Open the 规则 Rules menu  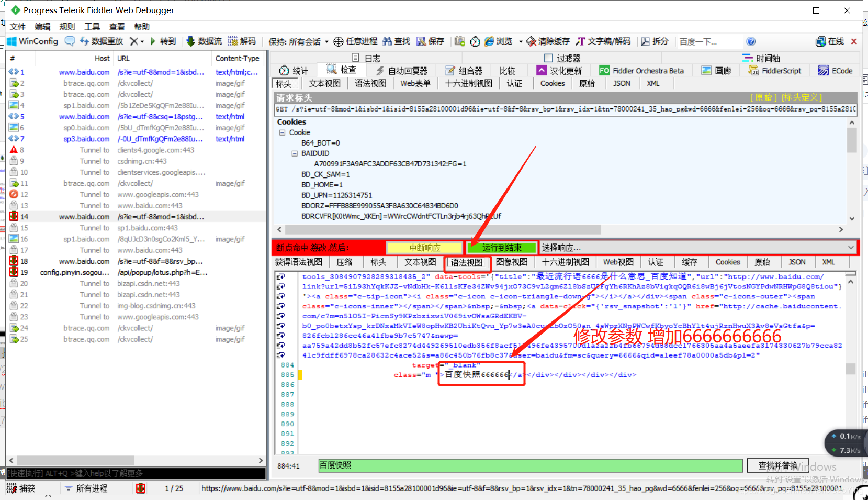pos(67,27)
